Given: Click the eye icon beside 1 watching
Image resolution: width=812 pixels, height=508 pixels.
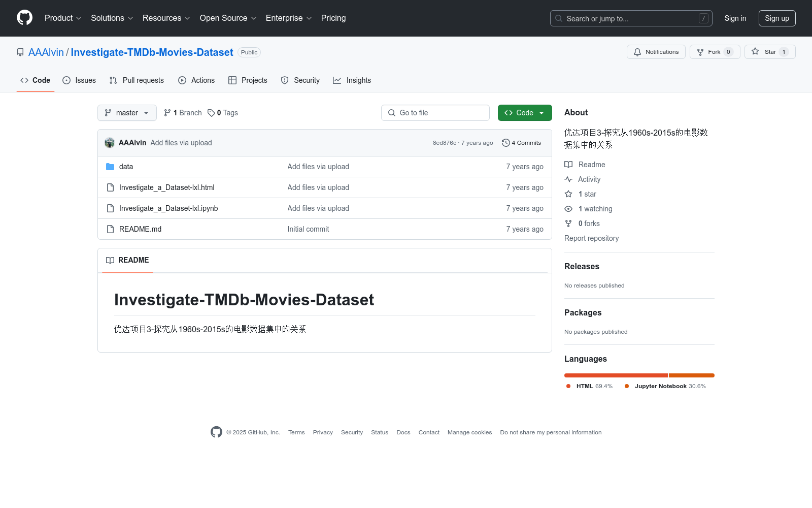Looking at the screenshot, I should (x=568, y=209).
